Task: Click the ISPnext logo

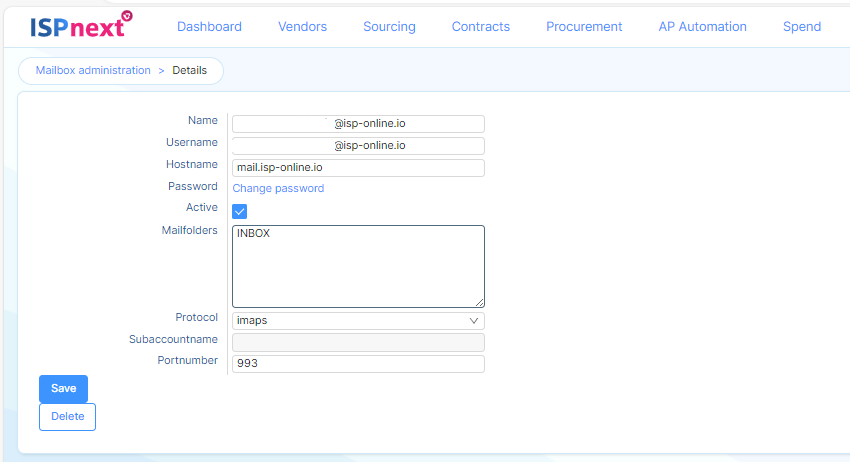Action: (81, 25)
